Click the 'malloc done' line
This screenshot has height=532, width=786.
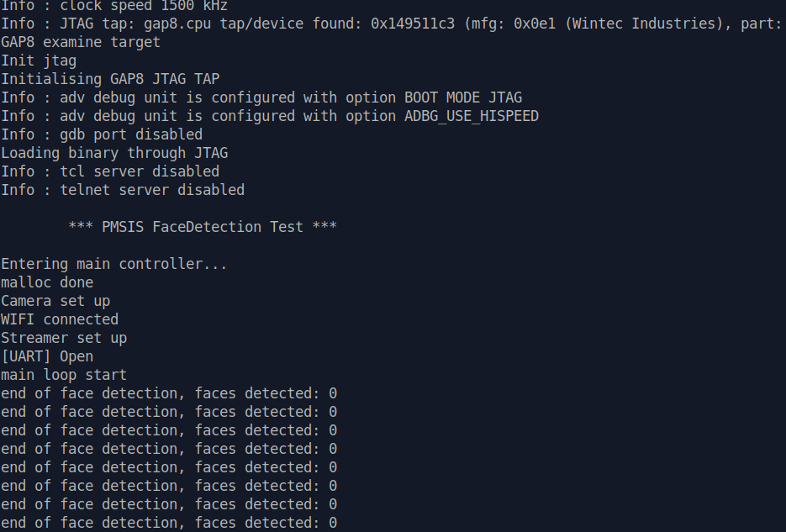pyautogui.click(x=47, y=282)
